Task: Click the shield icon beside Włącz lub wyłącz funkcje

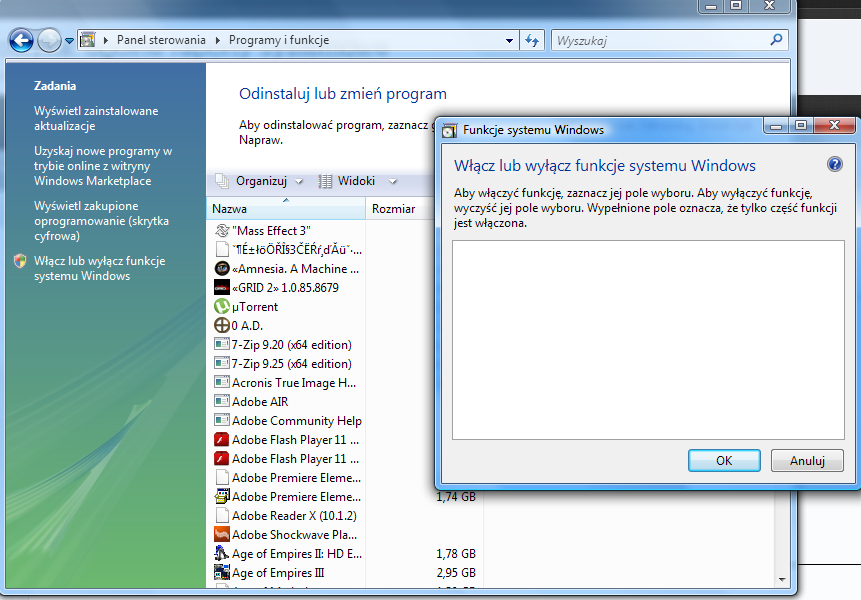Action: tap(20, 261)
